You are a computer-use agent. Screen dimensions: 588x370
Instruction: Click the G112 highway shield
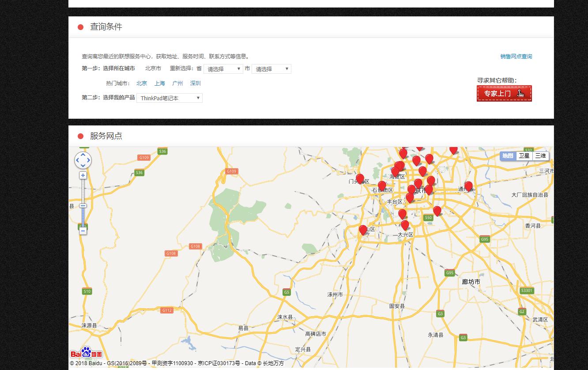[167, 310]
